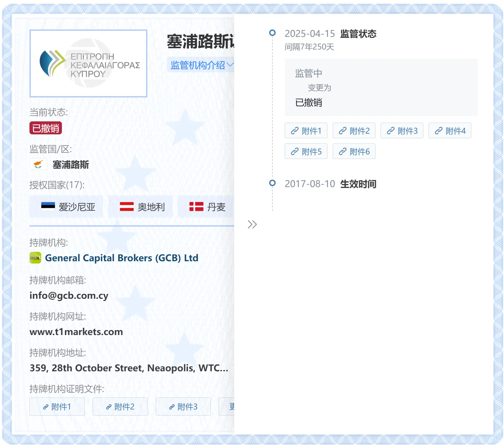Click the 2025-04-15 timeline marker dot
This screenshot has width=504, height=448.
(272, 33)
